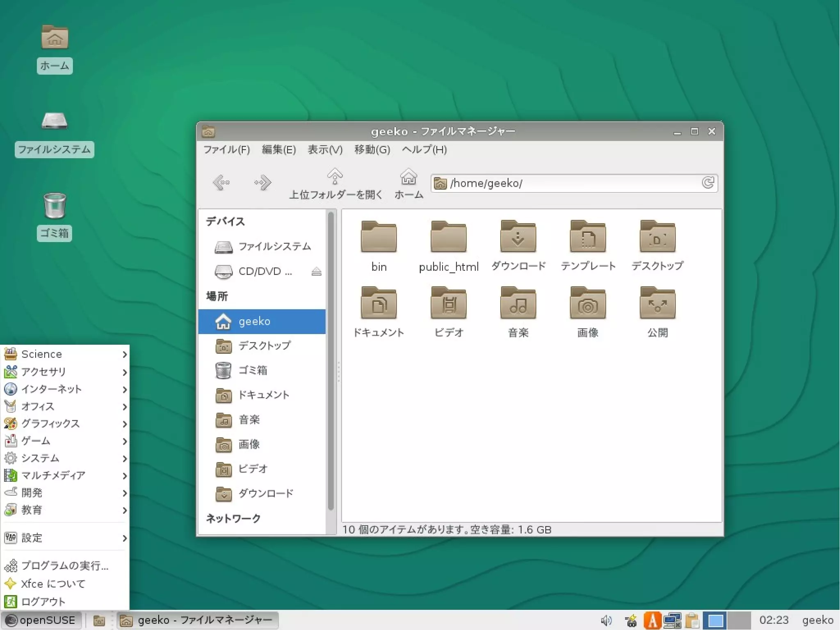This screenshot has width=840, height=630.
Task: Click the ホーム toolbar button
Action: coord(409,183)
